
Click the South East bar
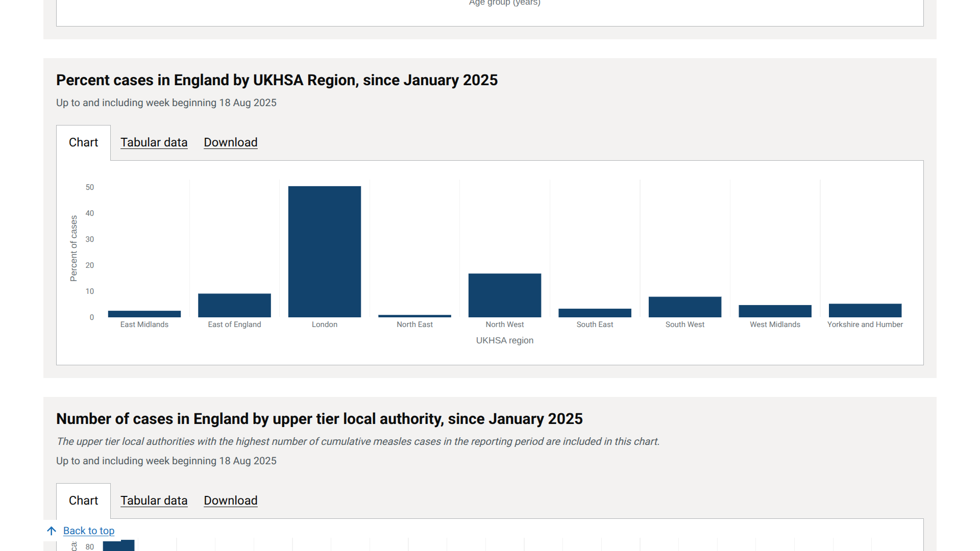pos(595,313)
